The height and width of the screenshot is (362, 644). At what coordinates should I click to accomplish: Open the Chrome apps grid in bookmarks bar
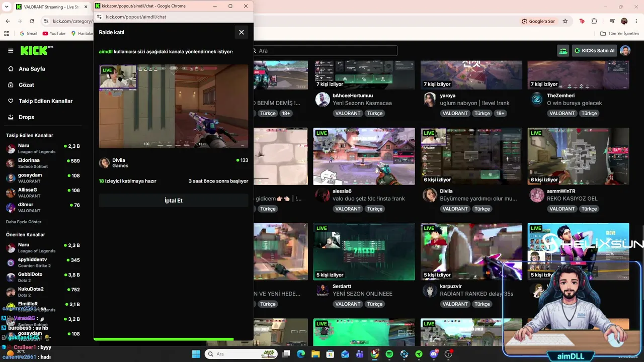(7, 34)
